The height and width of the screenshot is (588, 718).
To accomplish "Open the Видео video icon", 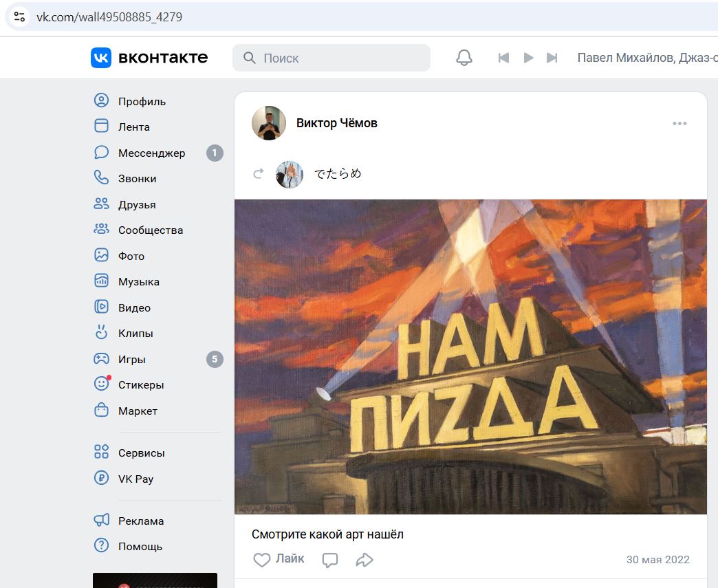I will (x=101, y=307).
